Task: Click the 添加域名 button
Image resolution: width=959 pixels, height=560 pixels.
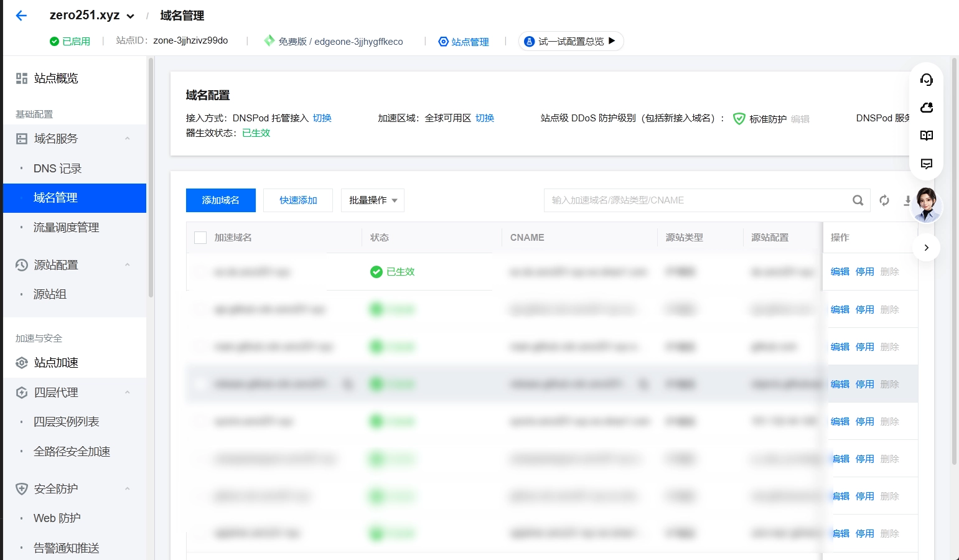Action: 221,200
